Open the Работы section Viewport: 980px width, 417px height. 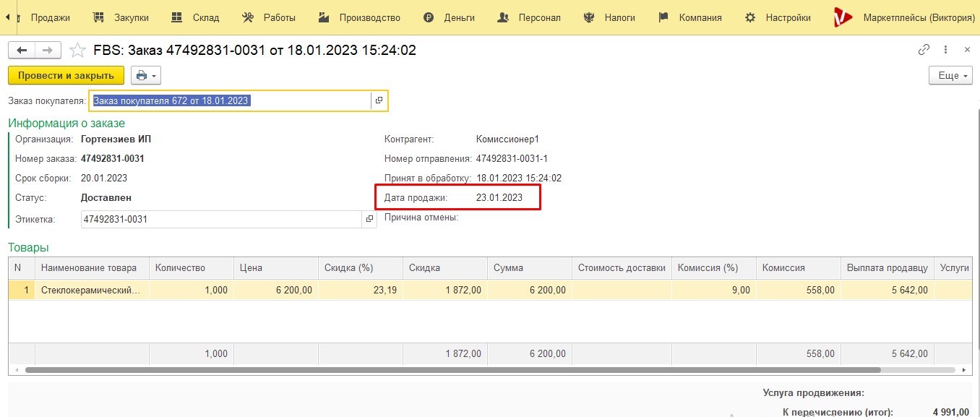(x=269, y=17)
